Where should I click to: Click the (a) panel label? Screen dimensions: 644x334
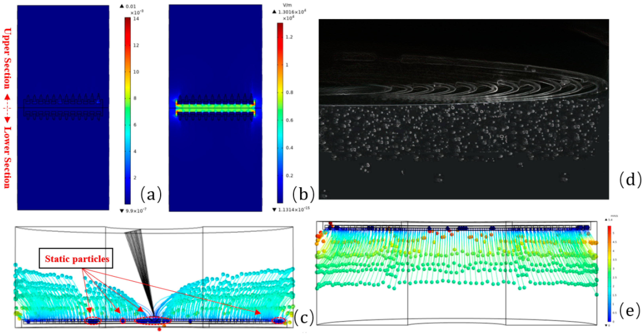(x=151, y=194)
